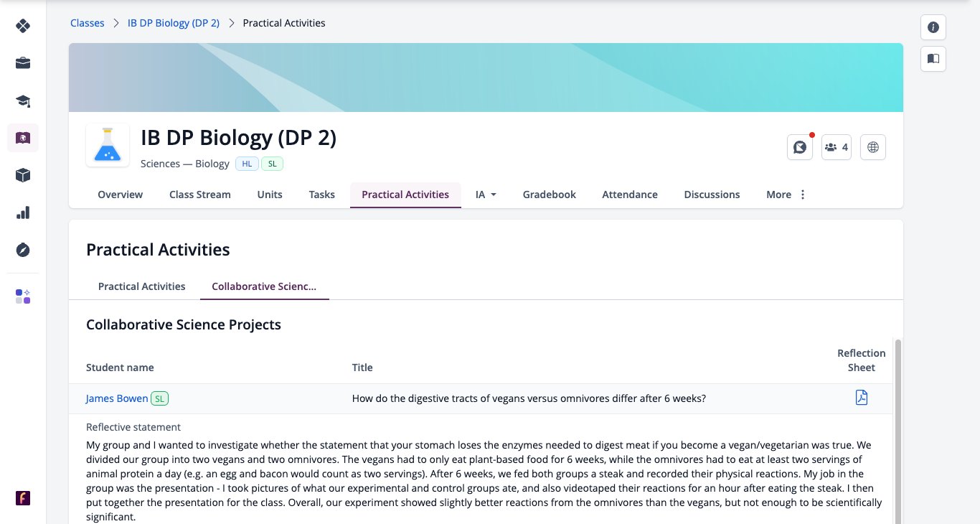Select the Practical Activities main tab
This screenshot has height=524, width=980.
coord(405,195)
